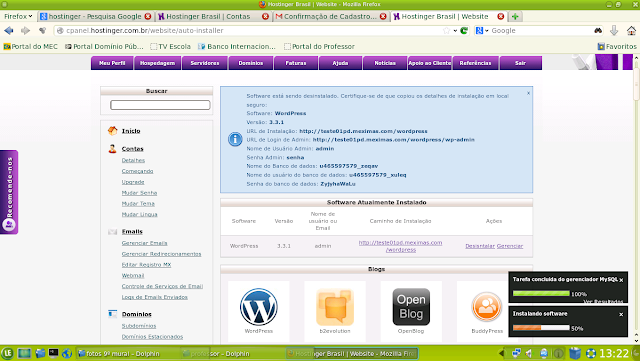Click the Emails envelope icon in sidebar
This screenshot has width=640, height=361.
[113, 232]
